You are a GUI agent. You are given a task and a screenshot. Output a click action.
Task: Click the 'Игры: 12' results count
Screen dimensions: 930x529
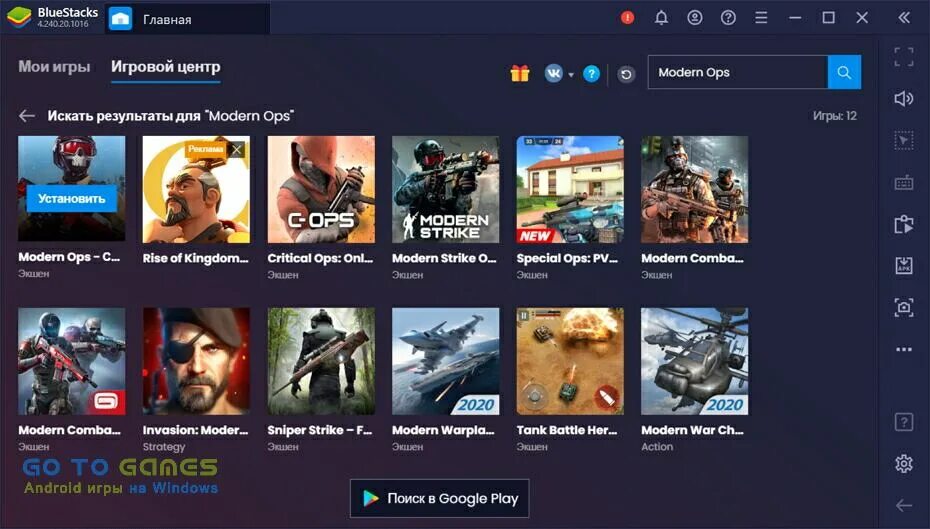835,116
